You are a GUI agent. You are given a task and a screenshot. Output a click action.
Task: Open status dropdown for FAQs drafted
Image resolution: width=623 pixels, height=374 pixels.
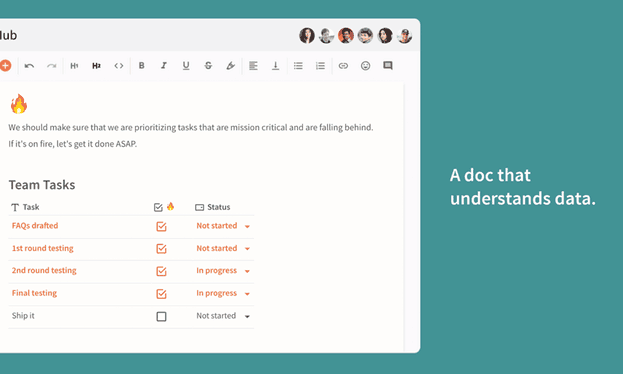pos(247,227)
